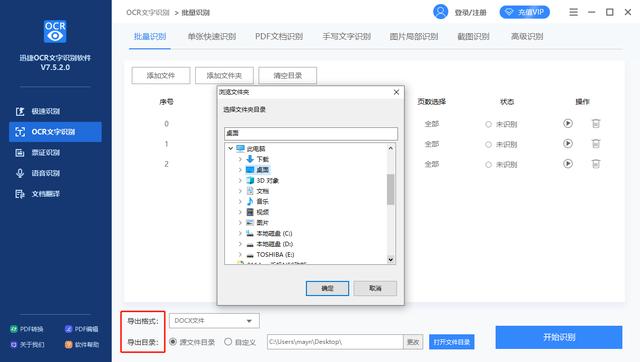Start recognition for row 0

click(568, 123)
